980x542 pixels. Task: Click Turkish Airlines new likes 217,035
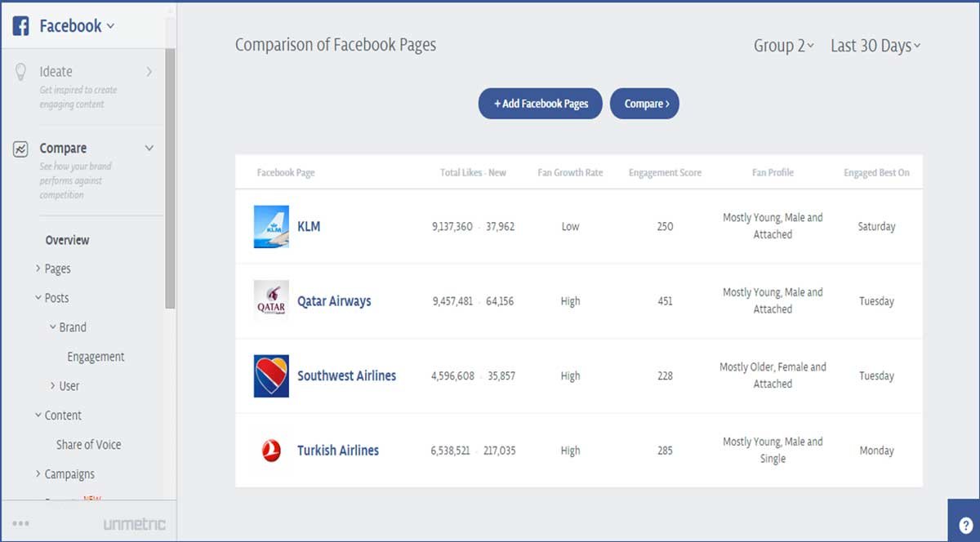tap(499, 451)
